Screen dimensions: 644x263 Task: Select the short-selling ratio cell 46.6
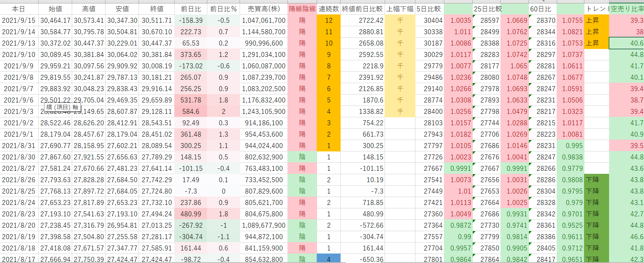pyautogui.click(x=627, y=236)
